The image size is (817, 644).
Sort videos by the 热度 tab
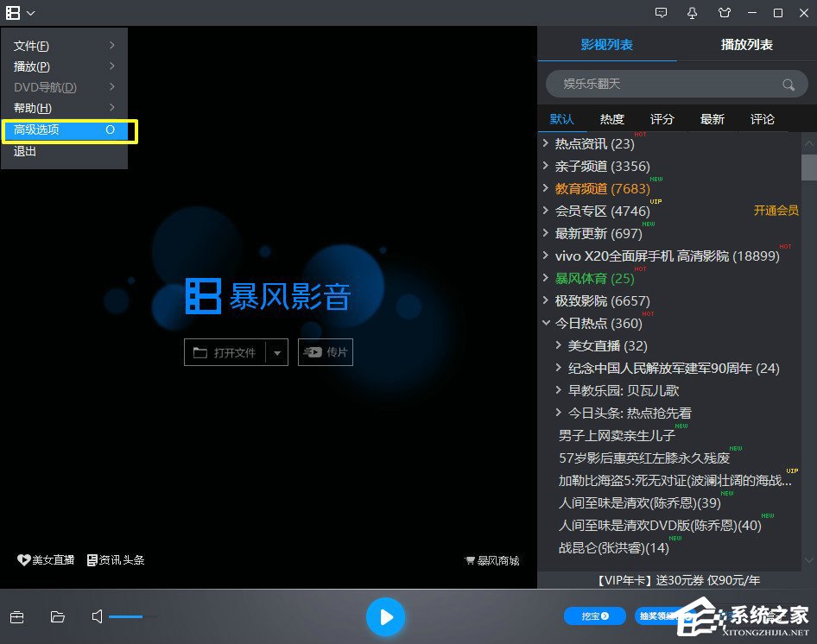click(x=612, y=118)
